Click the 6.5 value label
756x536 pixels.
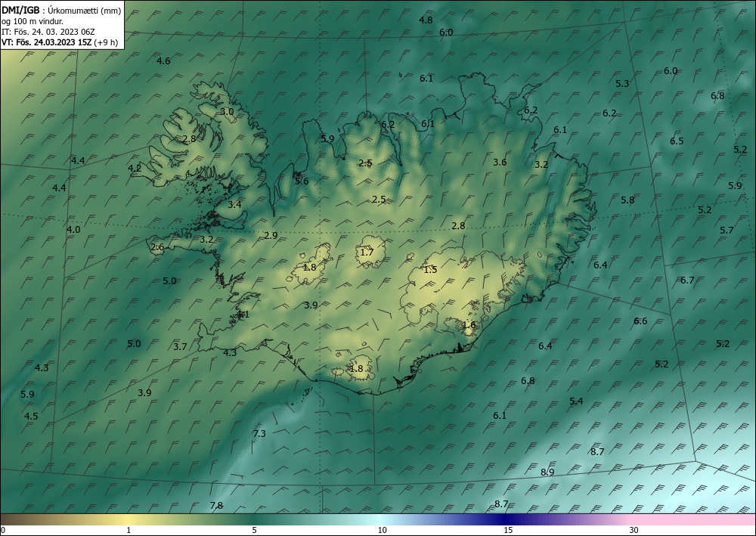(x=677, y=141)
